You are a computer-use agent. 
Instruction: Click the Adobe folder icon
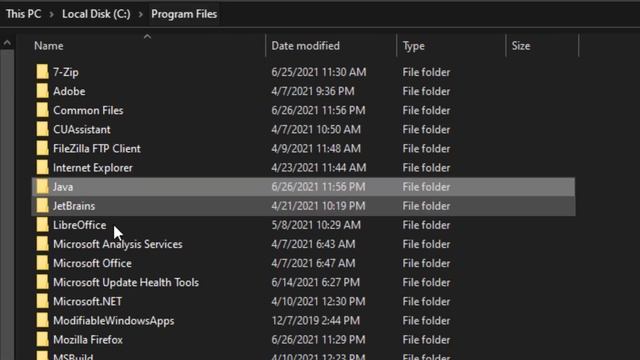pos(42,91)
